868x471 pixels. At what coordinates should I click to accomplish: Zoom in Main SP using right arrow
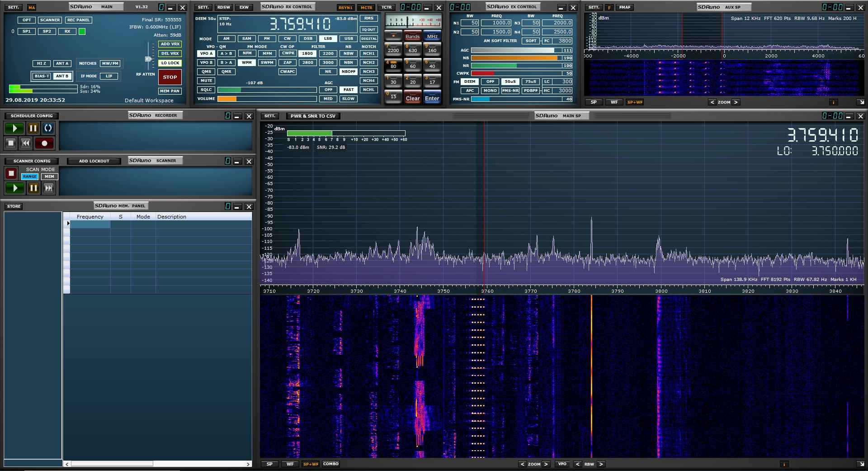pyautogui.click(x=546, y=464)
